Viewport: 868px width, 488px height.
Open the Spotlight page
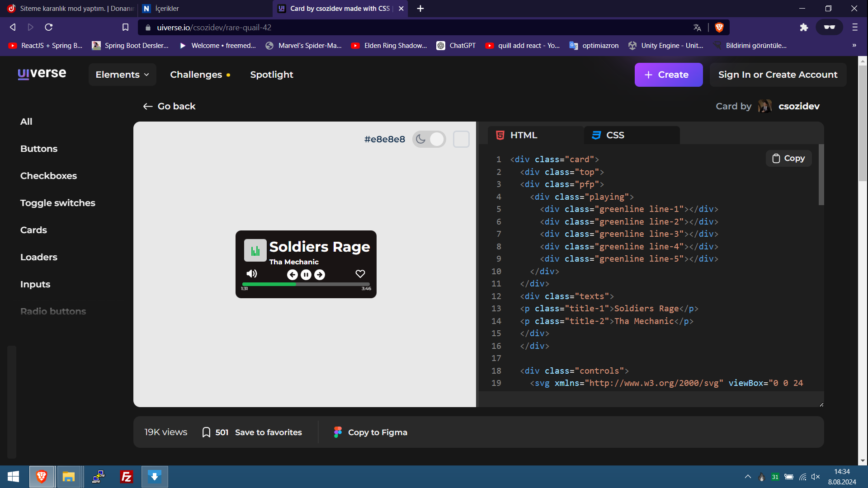click(272, 75)
